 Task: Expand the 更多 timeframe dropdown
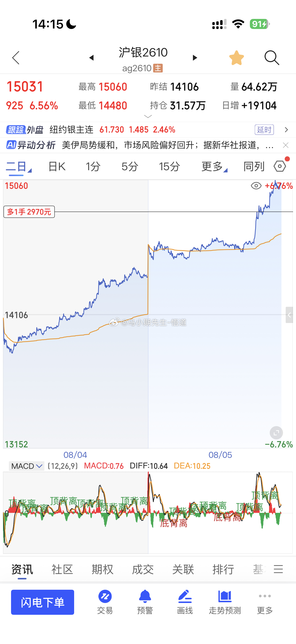[x=214, y=167]
